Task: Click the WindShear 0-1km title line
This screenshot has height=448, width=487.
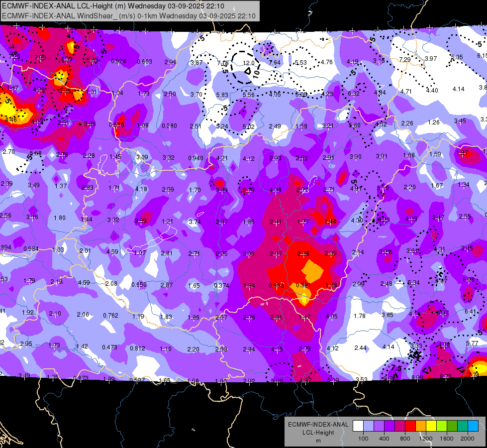Action: coord(128,16)
